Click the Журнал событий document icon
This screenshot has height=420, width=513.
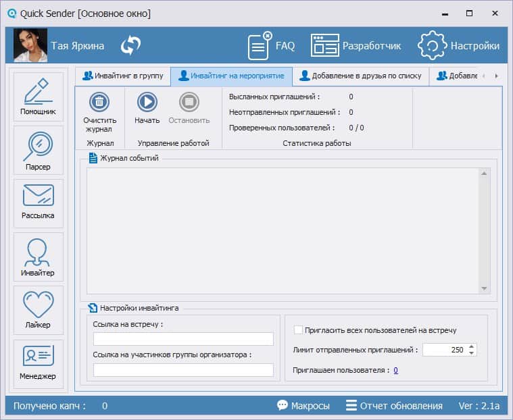[x=93, y=158]
